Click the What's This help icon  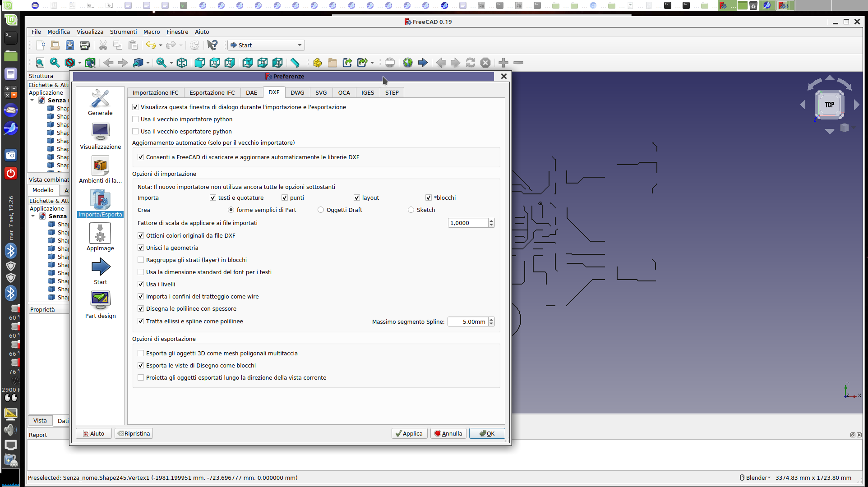pos(212,45)
